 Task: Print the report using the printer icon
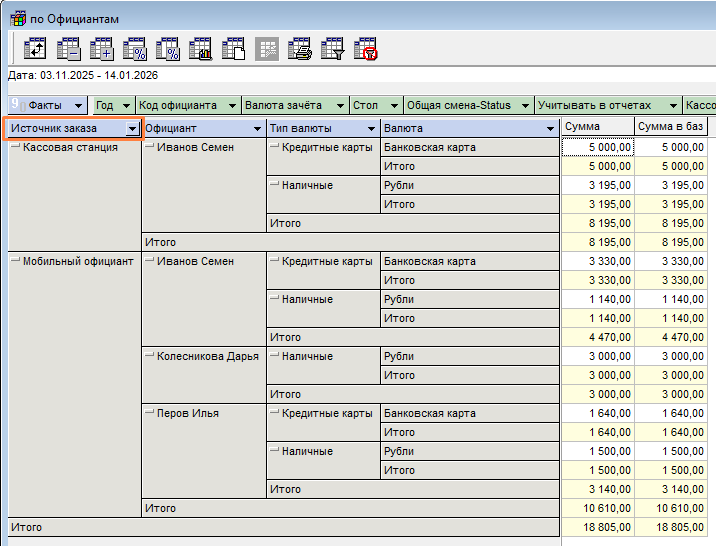300,48
